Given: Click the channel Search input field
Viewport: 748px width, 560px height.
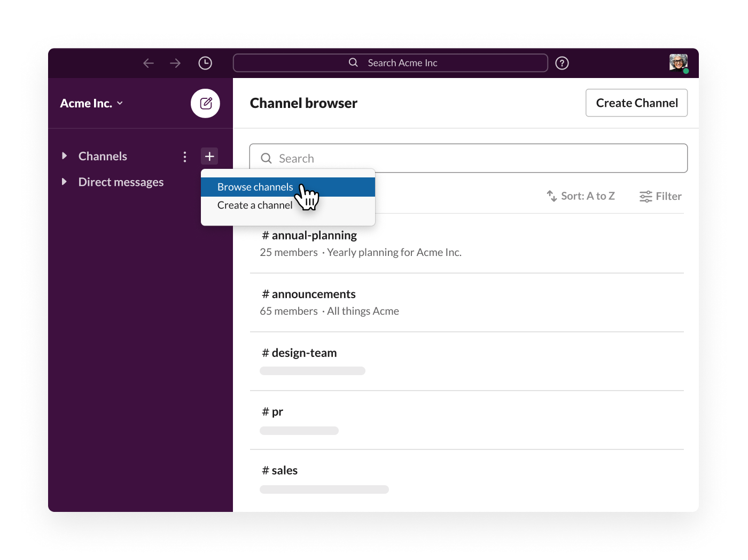Looking at the screenshot, I should pos(468,158).
